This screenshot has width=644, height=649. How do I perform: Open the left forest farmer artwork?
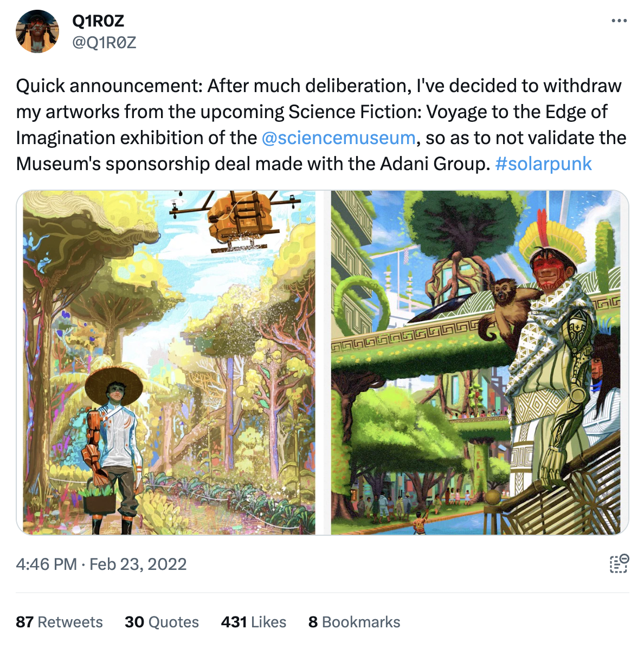point(169,362)
